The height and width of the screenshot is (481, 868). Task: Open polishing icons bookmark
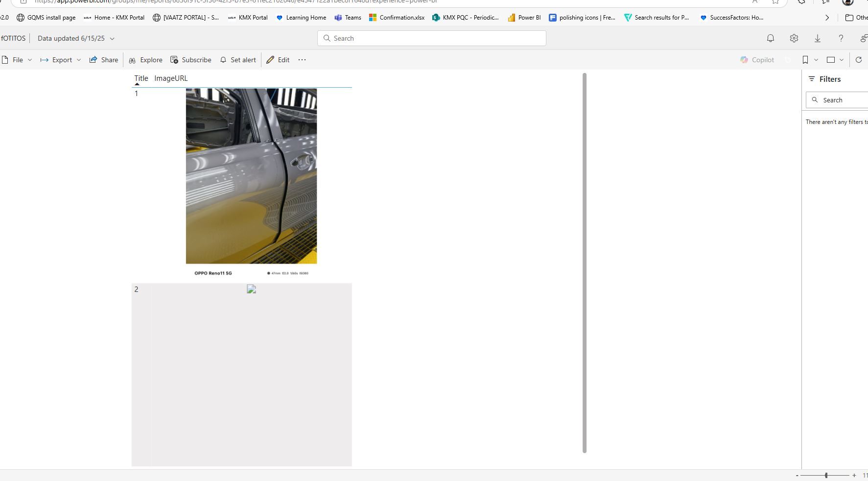point(582,18)
